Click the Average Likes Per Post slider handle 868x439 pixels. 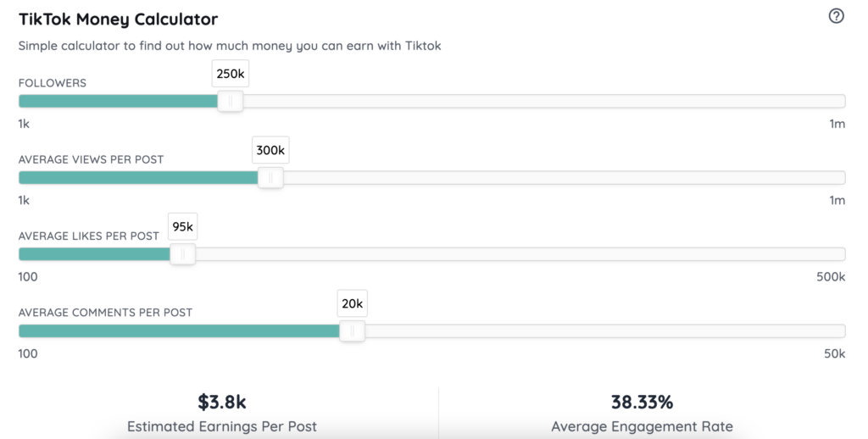coord(183,254)
